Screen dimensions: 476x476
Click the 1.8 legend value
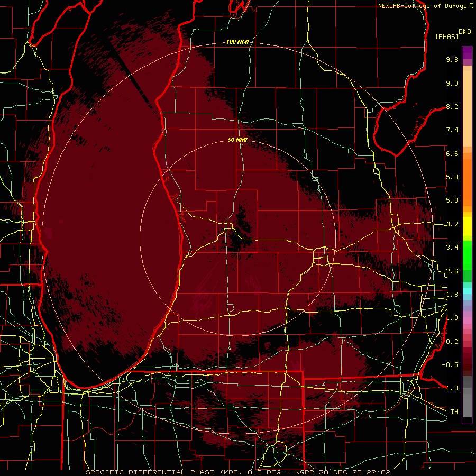click(x=452, y=295)
